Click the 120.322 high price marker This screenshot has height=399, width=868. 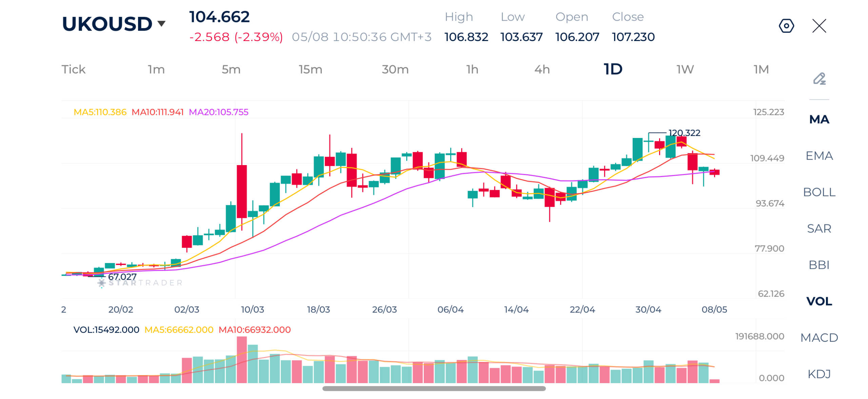click(x=684, y=133)
